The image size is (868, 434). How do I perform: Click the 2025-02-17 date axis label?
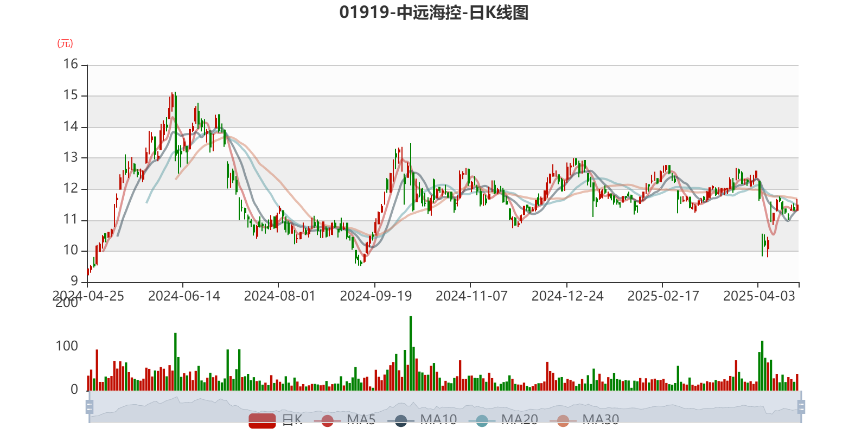pos(663,296)
